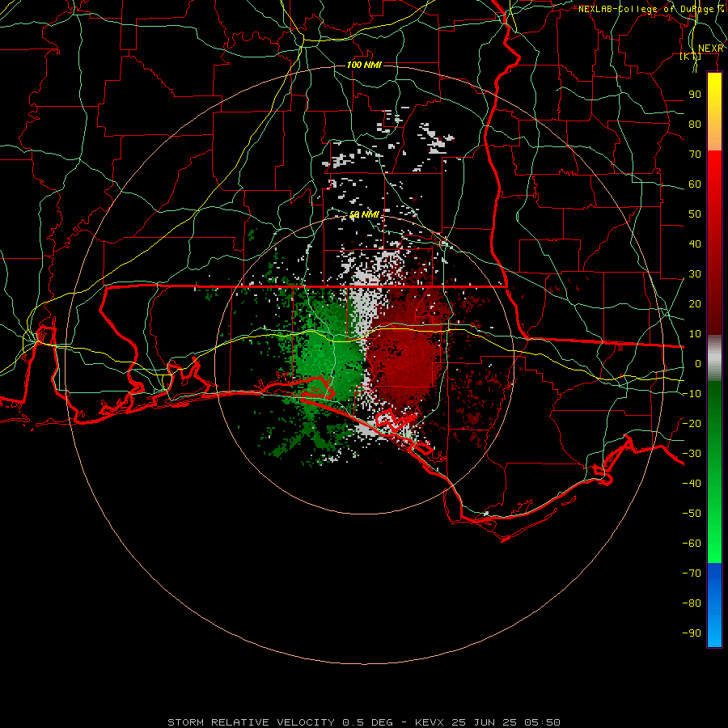
Task: Click the 10 value on velocity scale
Action: point(695,334)
